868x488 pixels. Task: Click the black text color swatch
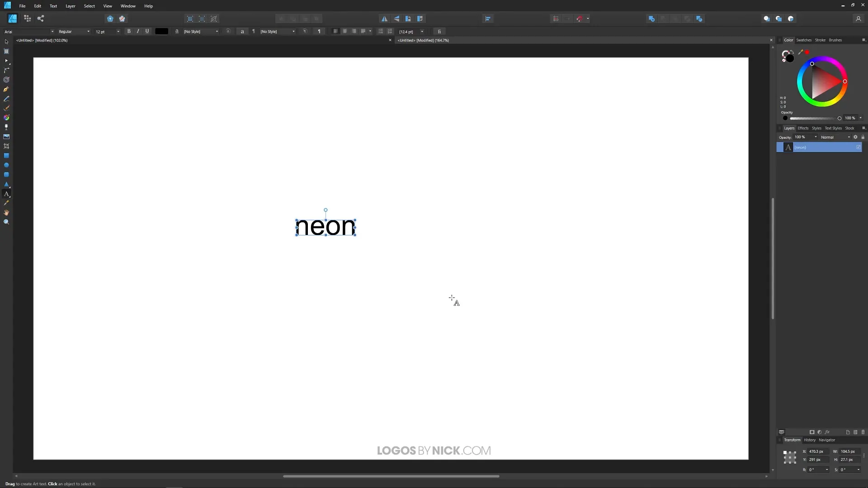[x=161, y=31]
